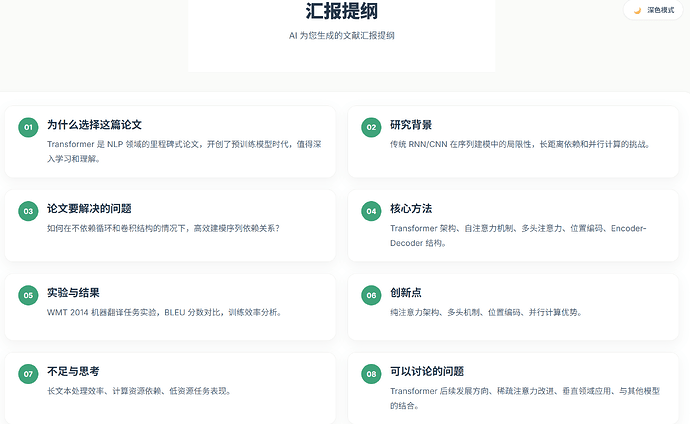
Task: Select the 研究背景 heading
Action: click(x=411, y=125)
